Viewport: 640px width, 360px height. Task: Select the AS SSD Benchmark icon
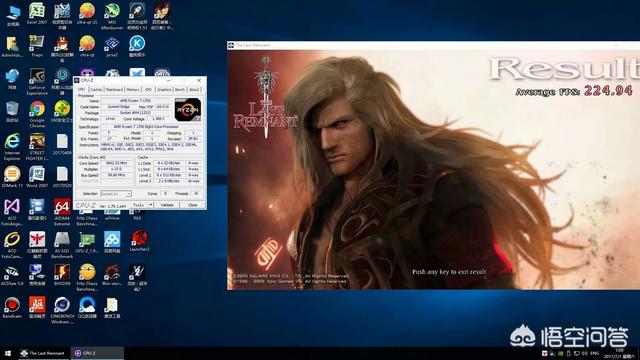[62, 245]
